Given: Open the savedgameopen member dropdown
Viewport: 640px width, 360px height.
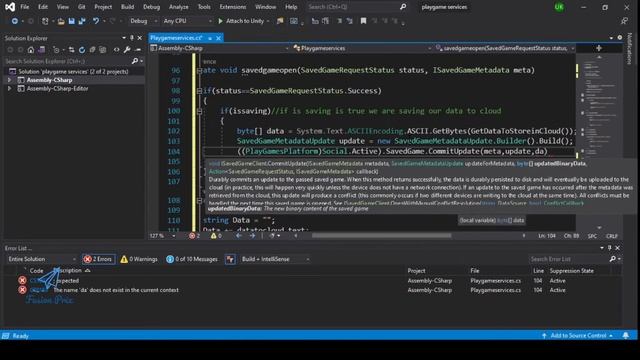Looking at the screenshot, I should [505, 48].
